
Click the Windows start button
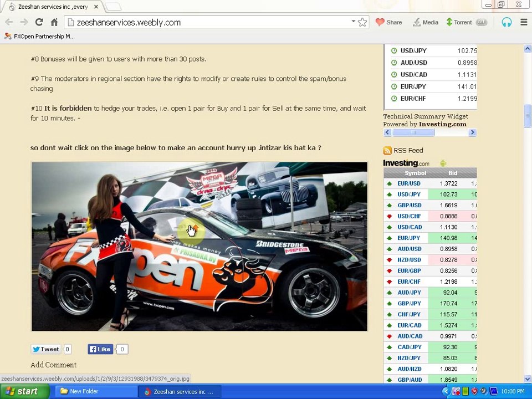click(x=24, y=391)
